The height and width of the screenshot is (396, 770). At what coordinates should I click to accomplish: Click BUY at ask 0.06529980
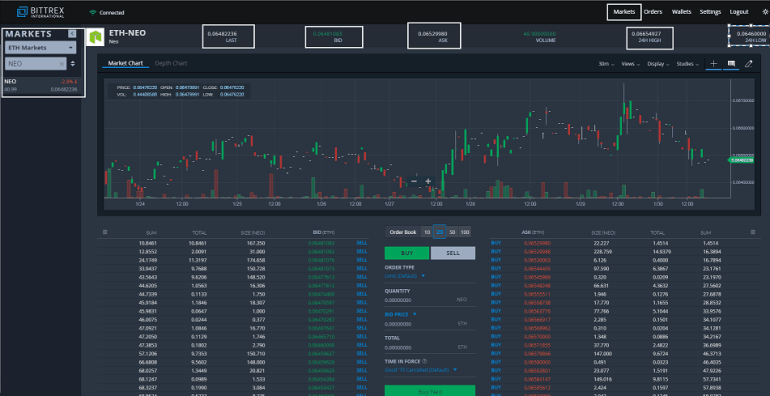coord(496,243)
